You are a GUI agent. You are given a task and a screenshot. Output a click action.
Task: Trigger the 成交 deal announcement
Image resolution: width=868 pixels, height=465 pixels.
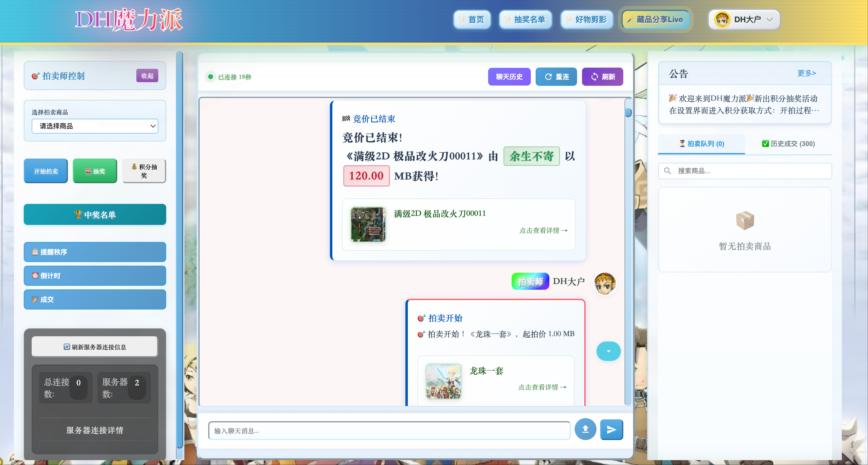pos(95,299)
